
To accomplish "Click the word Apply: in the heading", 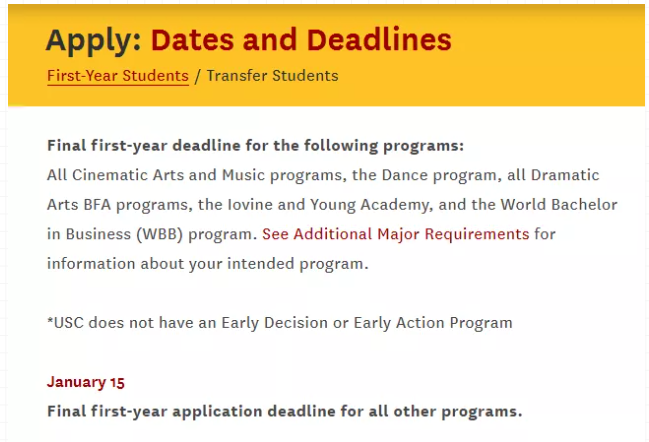I will click(94, 41).
